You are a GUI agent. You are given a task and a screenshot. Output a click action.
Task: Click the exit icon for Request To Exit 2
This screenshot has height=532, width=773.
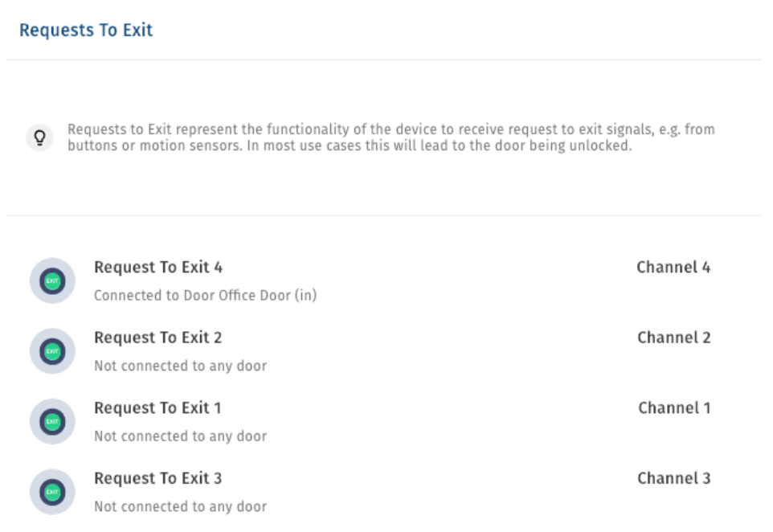(52, 351)
